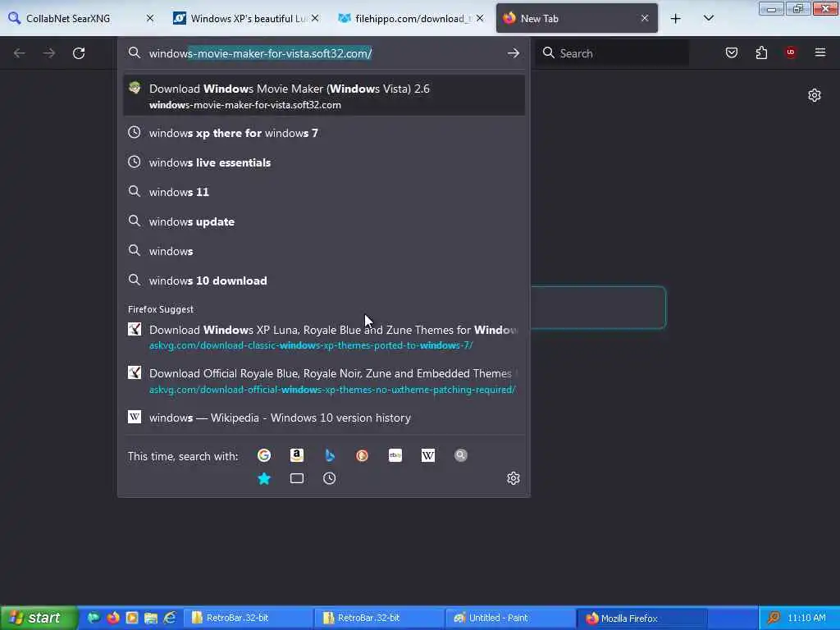
Task: Reload the current page
Action: 79,53
